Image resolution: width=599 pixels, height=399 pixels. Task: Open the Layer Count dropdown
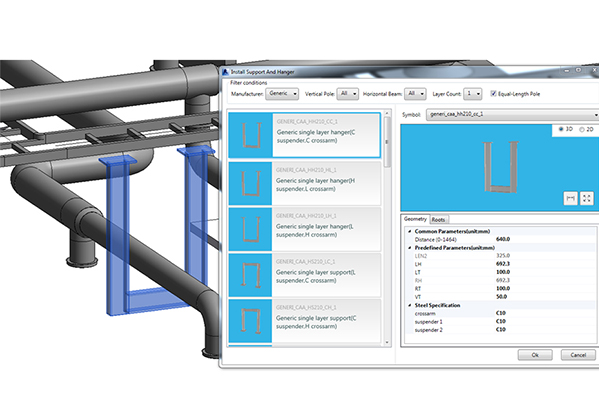pos(473,94)
